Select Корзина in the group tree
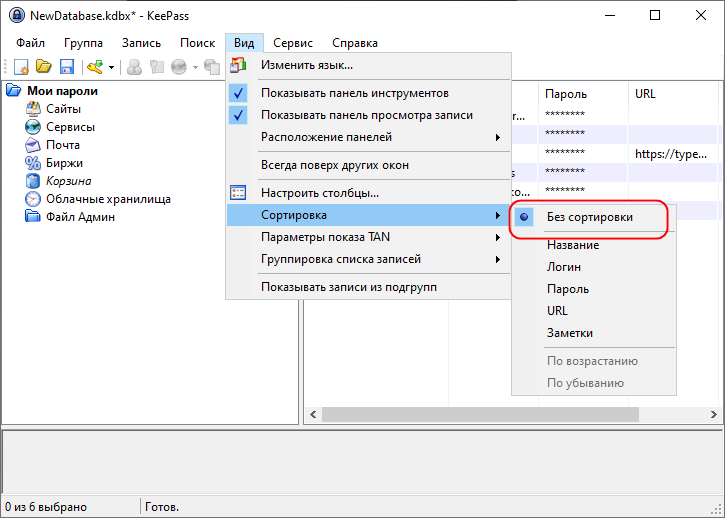The image size is (725, 518). [68, 181]
